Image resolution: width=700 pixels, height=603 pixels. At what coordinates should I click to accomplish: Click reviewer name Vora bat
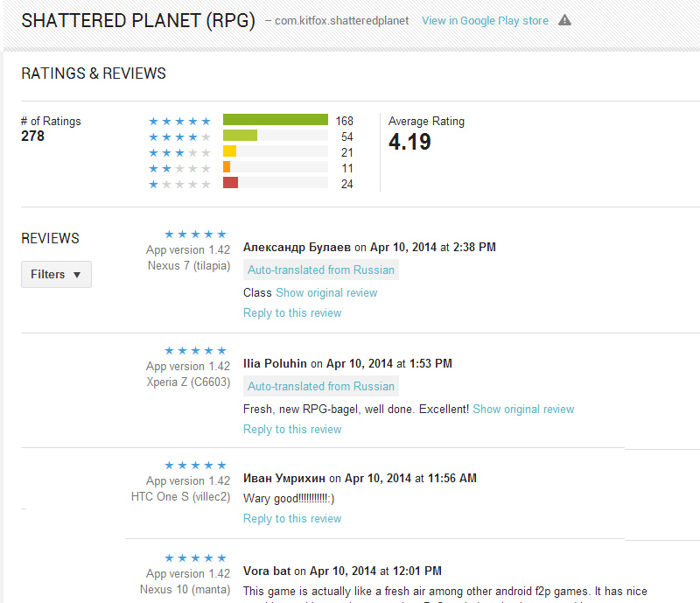267,571
